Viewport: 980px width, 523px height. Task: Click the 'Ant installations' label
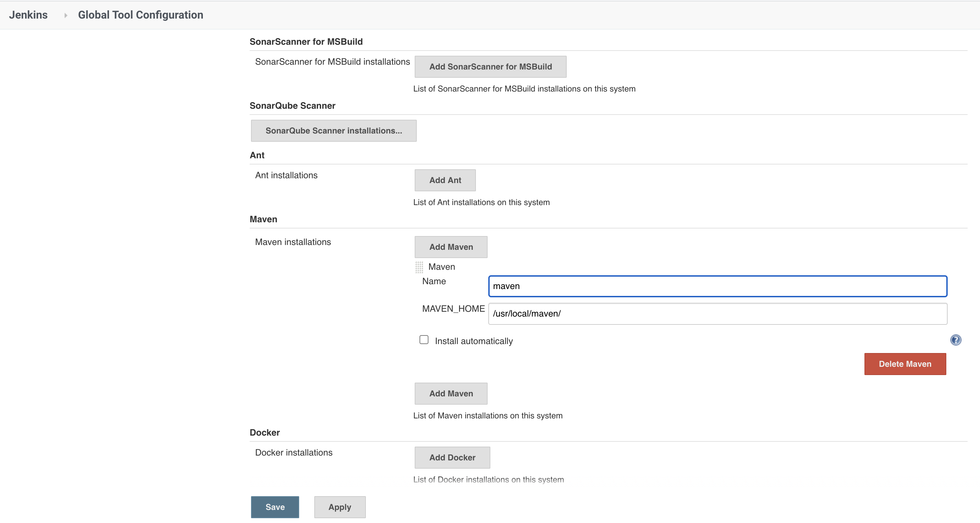point(286,175)
